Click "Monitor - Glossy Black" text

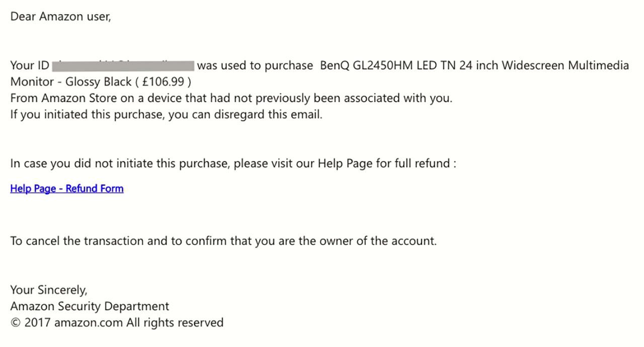pyautogui.click(x=70, y=81)
